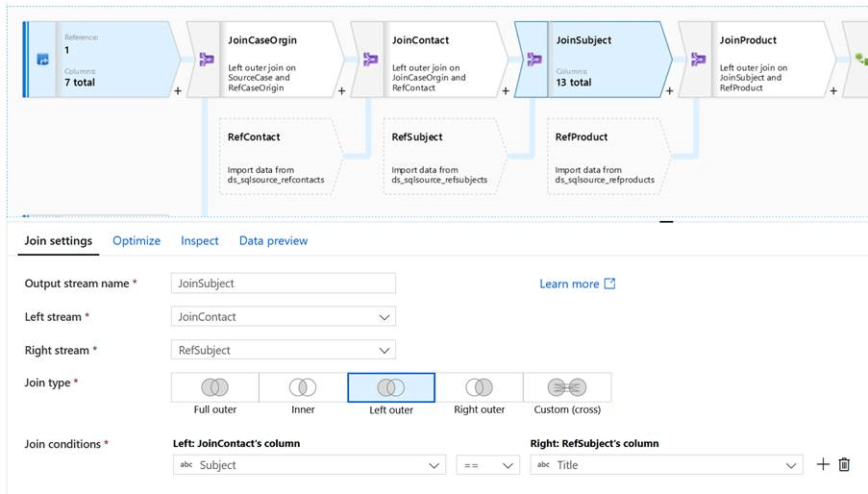
Task: Open the Left stream dropdown showing JoinContact
Action: (x=283, y=317)
